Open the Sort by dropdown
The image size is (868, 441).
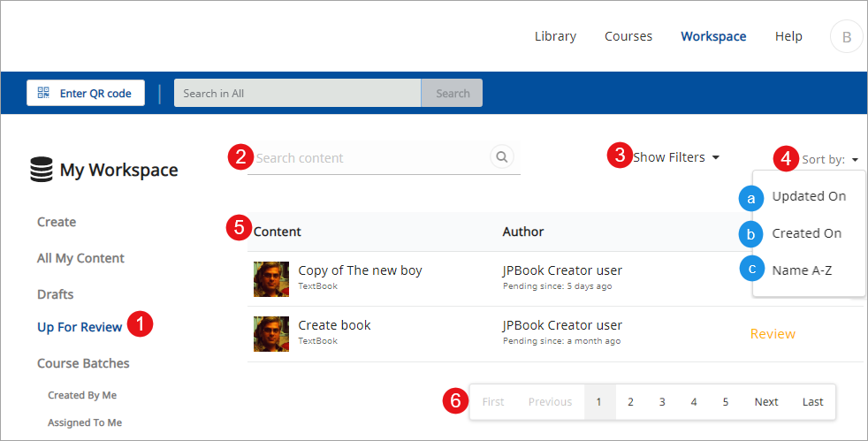830,160
